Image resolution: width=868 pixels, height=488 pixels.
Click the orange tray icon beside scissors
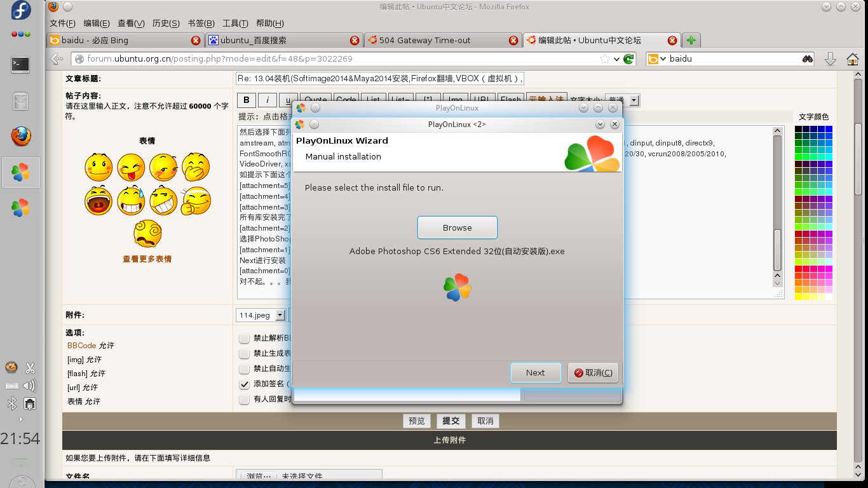11,367
